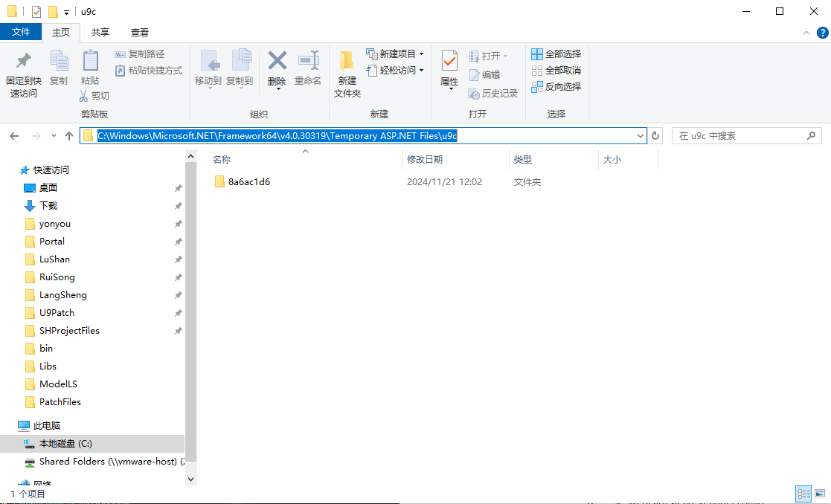Click the New Folder icon
Image resolution: width=831 pixels, height=504 pixels.
click(x=347, y=61)
